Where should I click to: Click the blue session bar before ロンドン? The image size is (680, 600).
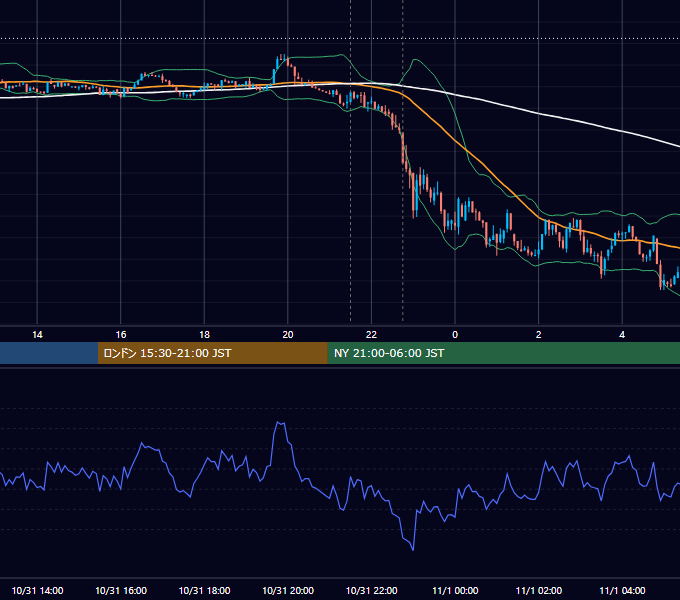point(49,353)
